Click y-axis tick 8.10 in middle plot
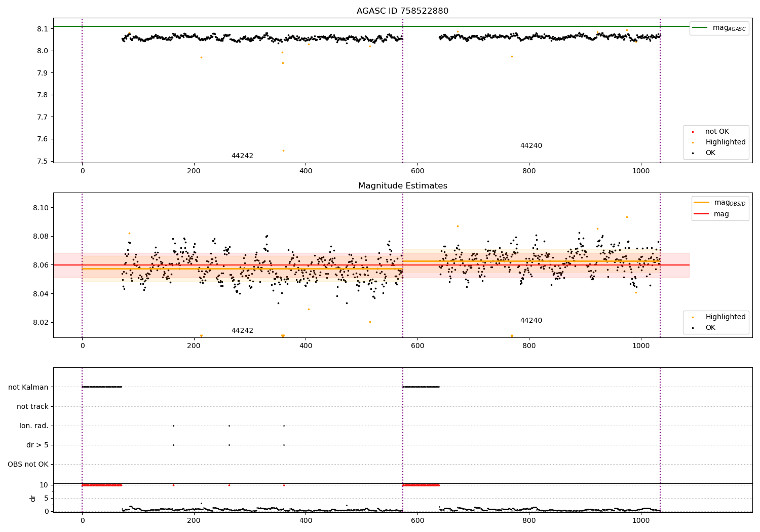This screenshot has width=760, height=532. 41,208
